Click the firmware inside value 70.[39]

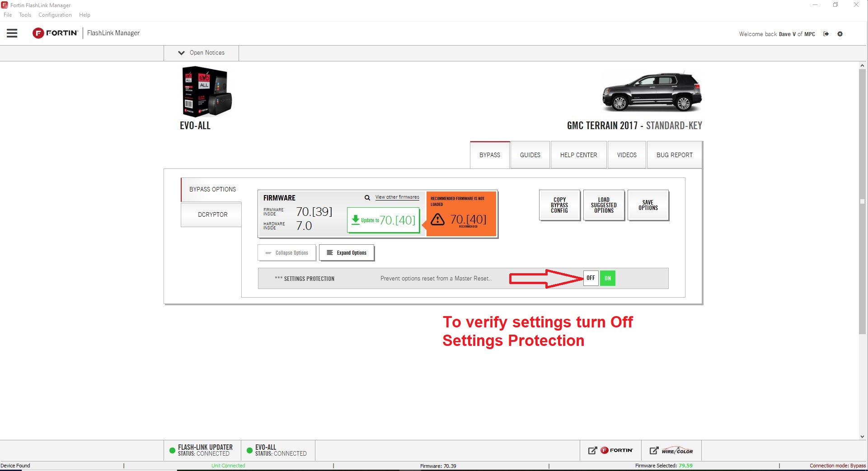tap(314, 212)
